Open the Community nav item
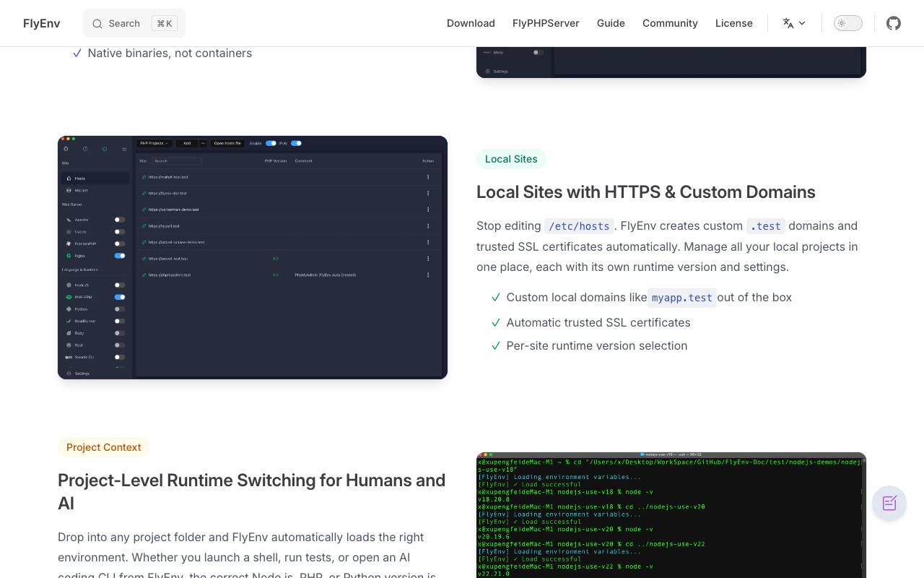The image size is (924, 578). click(670, 23)
